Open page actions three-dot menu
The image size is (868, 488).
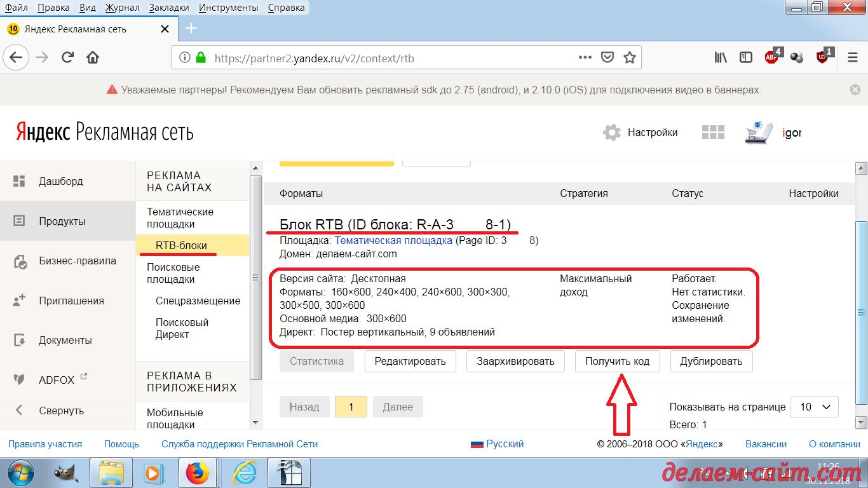click(585, 58)
